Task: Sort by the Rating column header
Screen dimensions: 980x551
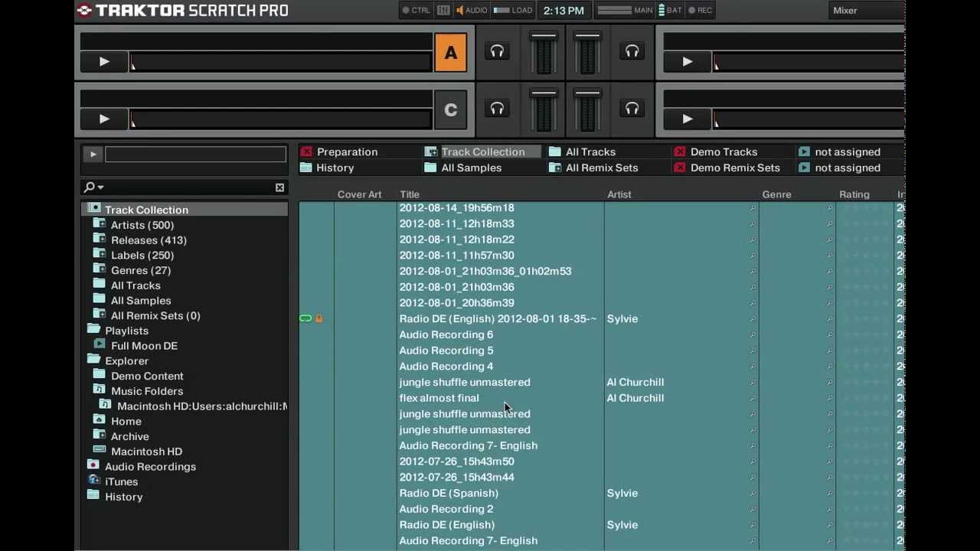Action: pos(854,194)
